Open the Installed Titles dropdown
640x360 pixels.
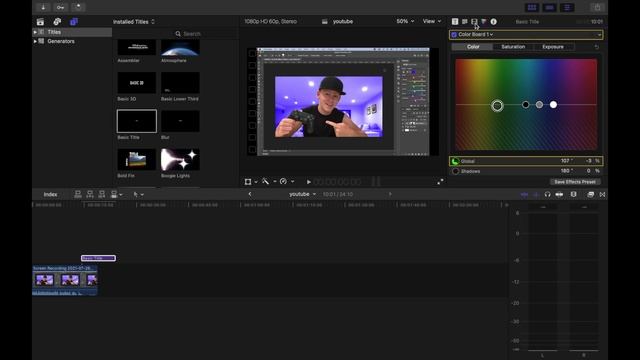click(x=134, y=22)
